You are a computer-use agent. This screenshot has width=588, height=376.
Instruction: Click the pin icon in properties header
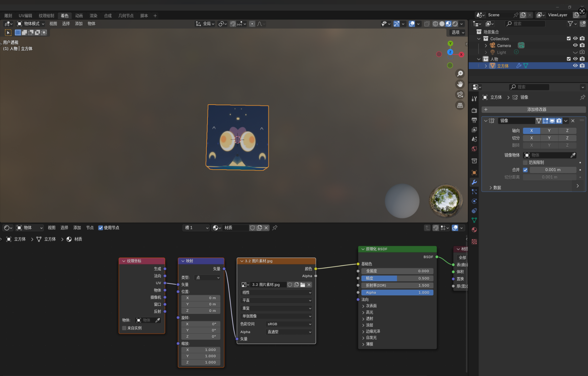coord(582,97)
